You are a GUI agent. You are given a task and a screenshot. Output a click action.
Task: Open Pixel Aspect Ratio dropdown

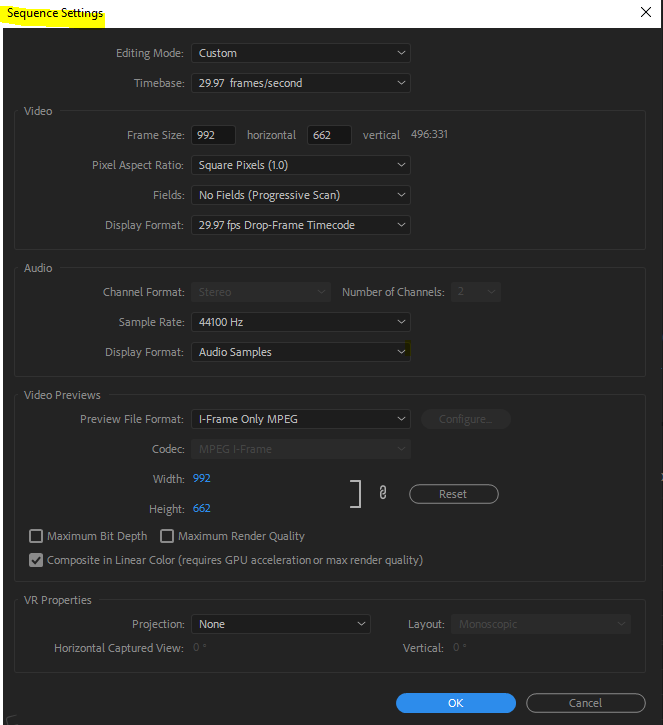point(300,165)
